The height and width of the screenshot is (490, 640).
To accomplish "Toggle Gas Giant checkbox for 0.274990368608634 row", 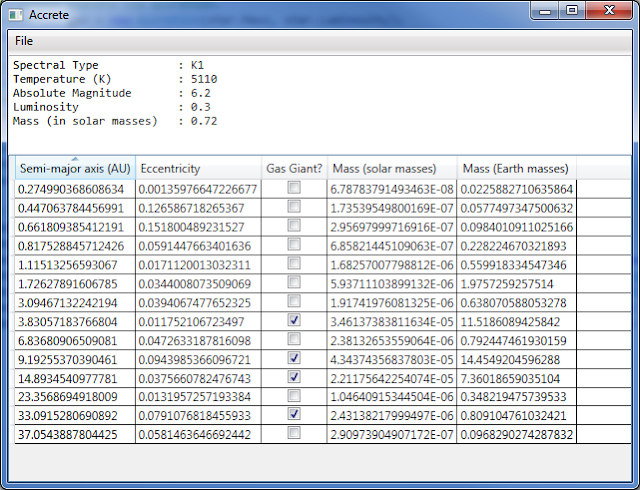I will [294, 188].
